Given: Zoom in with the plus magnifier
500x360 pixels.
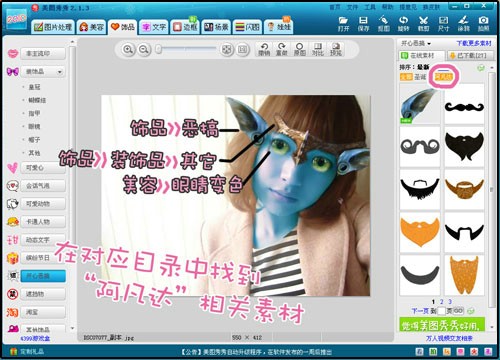Looking at the screenshot, I should pos(128,50).
